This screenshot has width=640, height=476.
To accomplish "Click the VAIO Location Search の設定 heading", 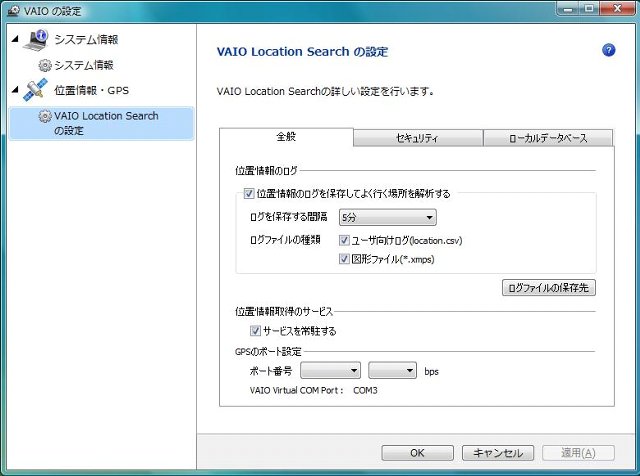I will [302, 52].
